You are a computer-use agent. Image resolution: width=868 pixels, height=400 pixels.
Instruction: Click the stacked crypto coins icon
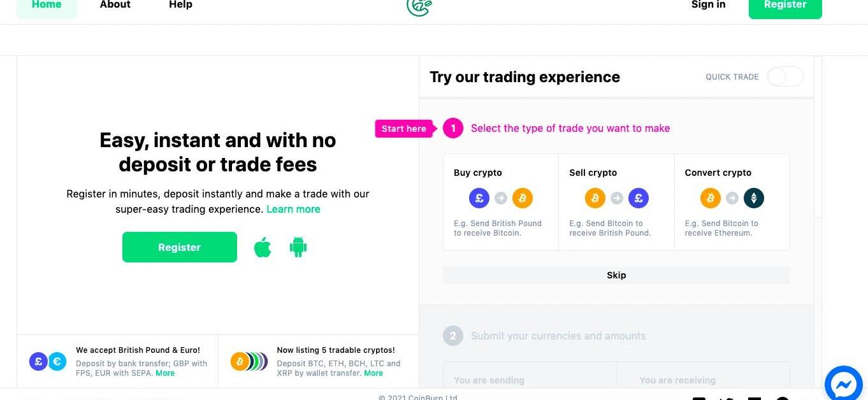point(249,362)
